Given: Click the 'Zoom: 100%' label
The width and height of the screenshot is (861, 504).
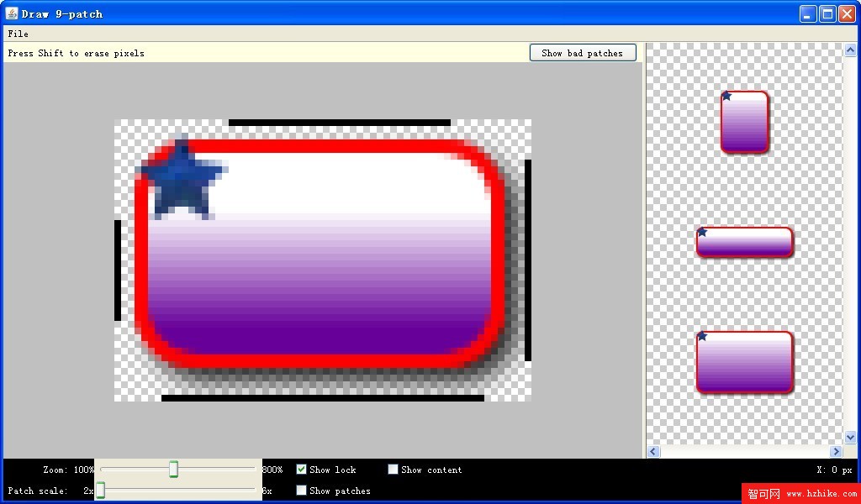Looking at the screenshot, I should [69, 470].
